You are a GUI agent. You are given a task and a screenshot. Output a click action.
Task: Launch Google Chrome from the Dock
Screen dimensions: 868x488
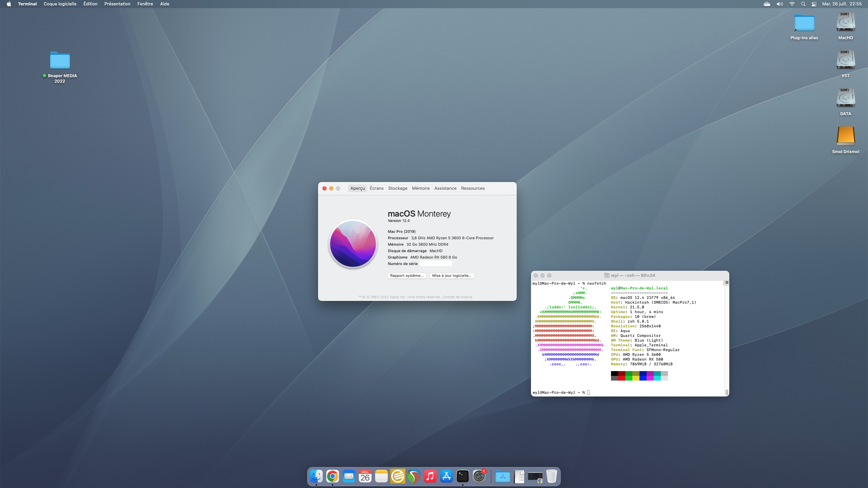[333, 476]
